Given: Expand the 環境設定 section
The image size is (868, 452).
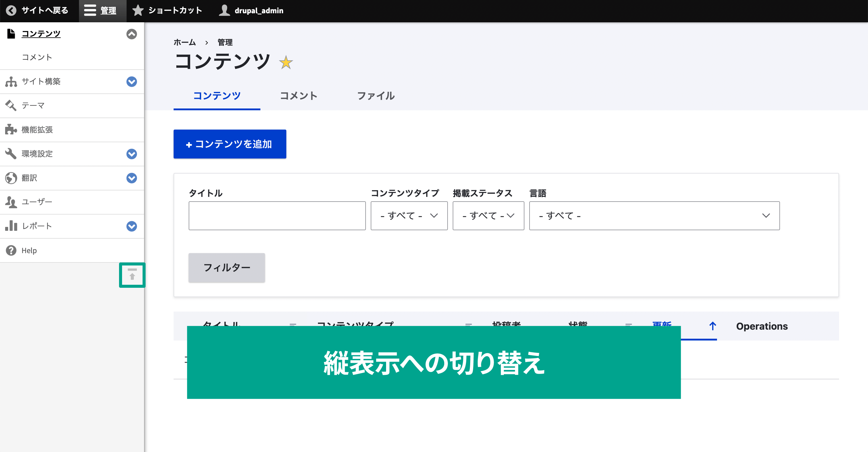Looking at the screenshot, I should [131, 154].
